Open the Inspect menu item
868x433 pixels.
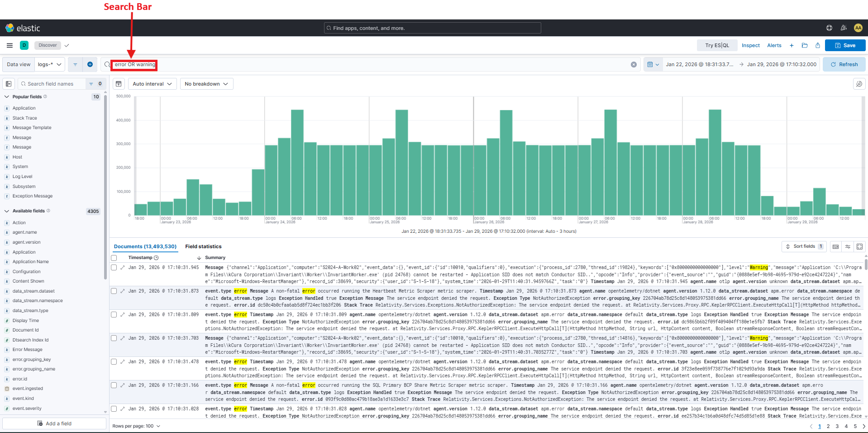coord(750,45)
